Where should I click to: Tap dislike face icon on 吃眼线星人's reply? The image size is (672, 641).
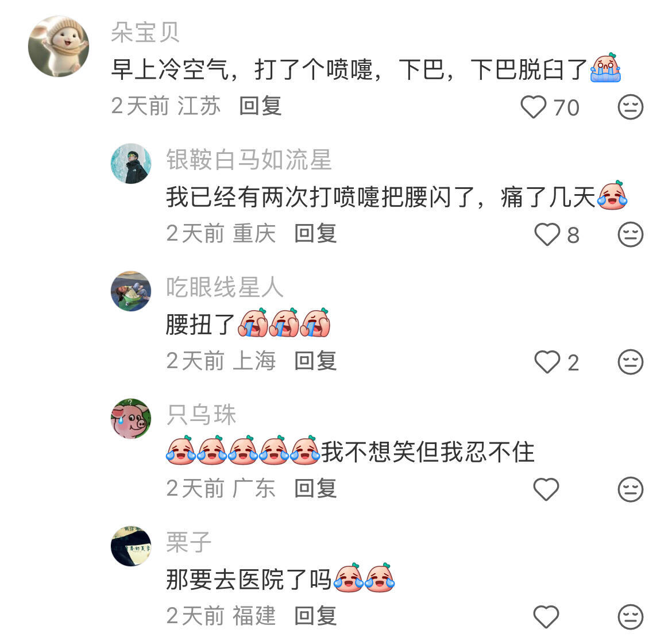point(631,362)
